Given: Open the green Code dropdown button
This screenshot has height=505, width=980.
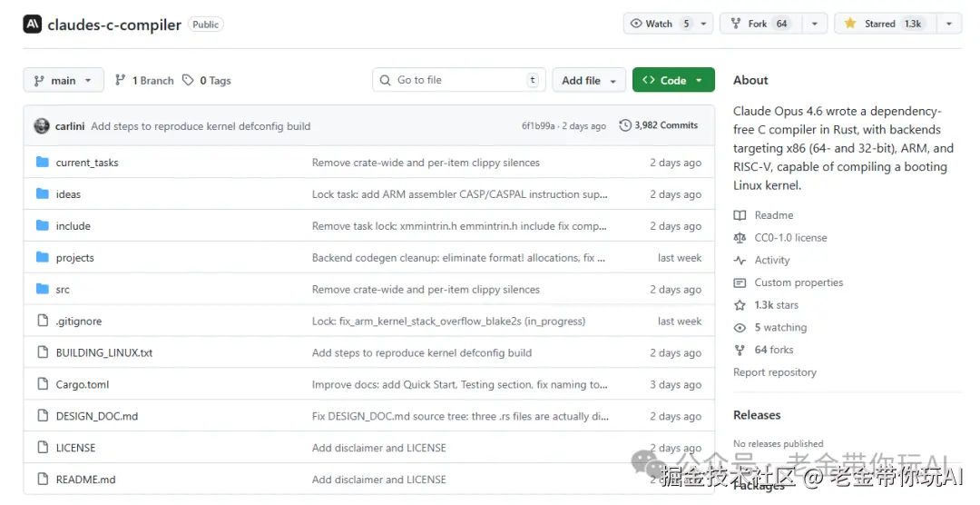Looking at the screenshot, I should coord(673,80).
